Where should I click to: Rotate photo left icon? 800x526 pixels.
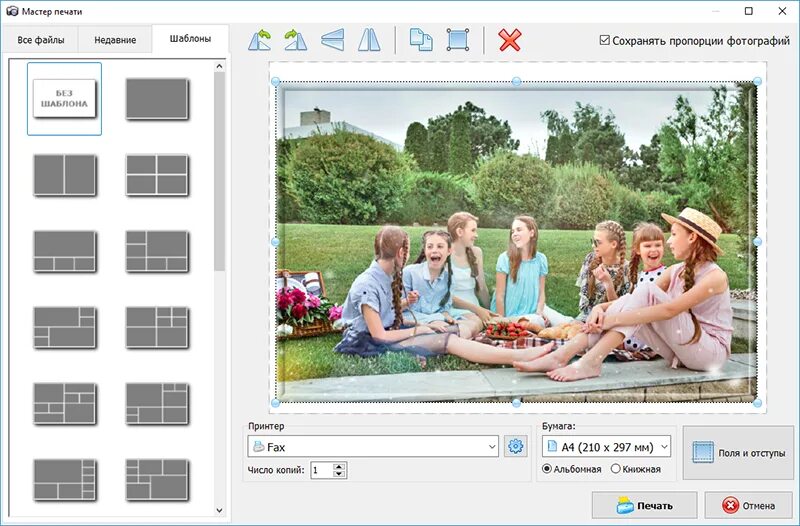pyautogui.click(x=260, y=40)
